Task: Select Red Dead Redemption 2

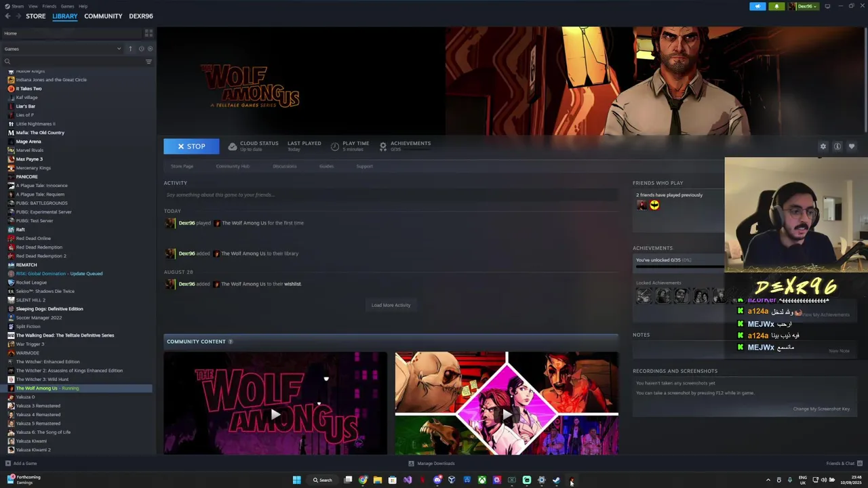Action: pyautogui.click(x=41, y=256)
